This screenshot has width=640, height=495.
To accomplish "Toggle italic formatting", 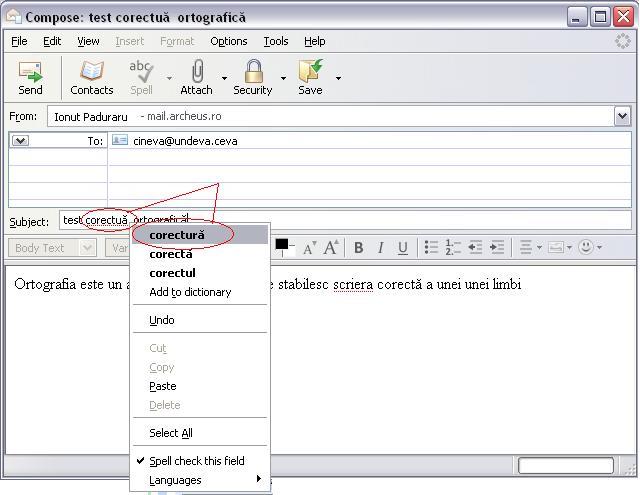I will [x=380, y=248].
